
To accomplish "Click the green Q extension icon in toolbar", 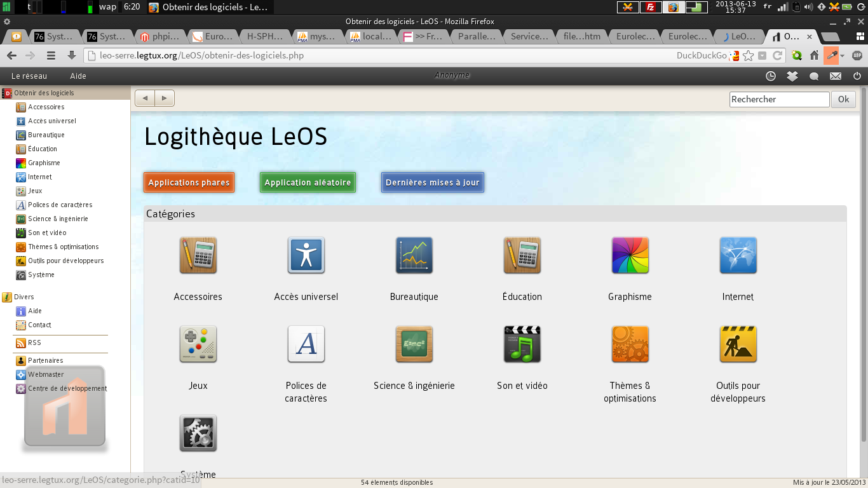I will 797,55.
